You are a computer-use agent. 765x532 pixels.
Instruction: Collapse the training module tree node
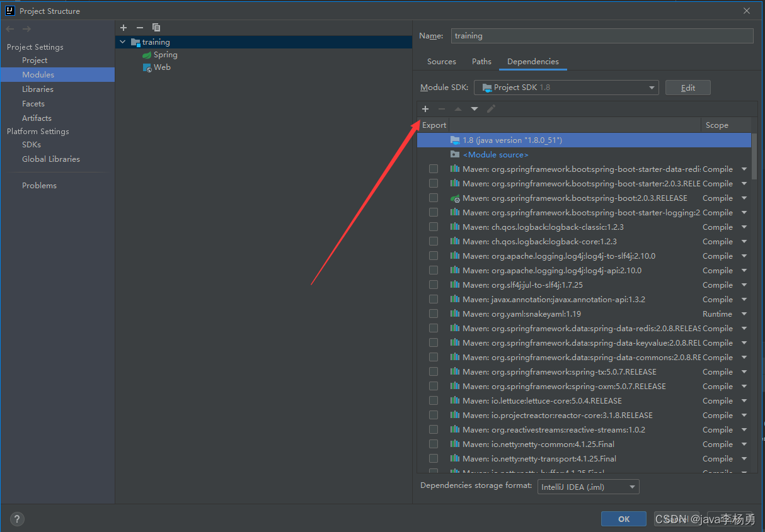pos(122,42)
